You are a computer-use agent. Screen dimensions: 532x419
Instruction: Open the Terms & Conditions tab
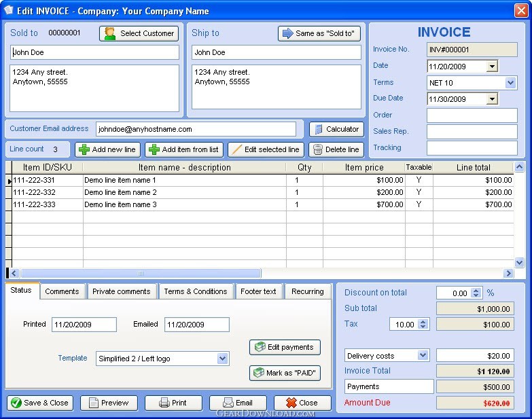click(196, 291)
